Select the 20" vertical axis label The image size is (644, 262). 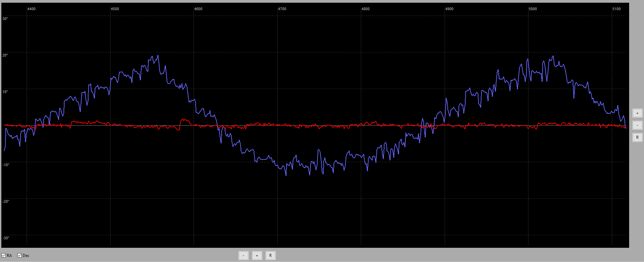click(5, 55)
